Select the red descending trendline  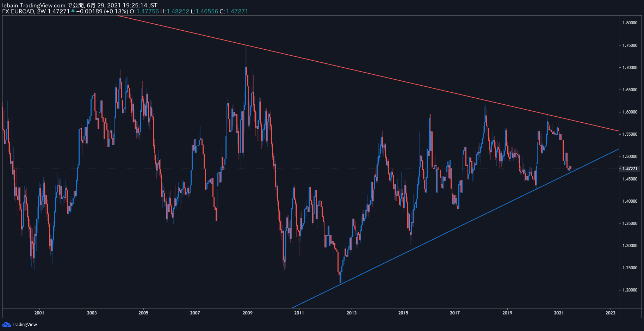pyautogui.click(x=368, y=74)
